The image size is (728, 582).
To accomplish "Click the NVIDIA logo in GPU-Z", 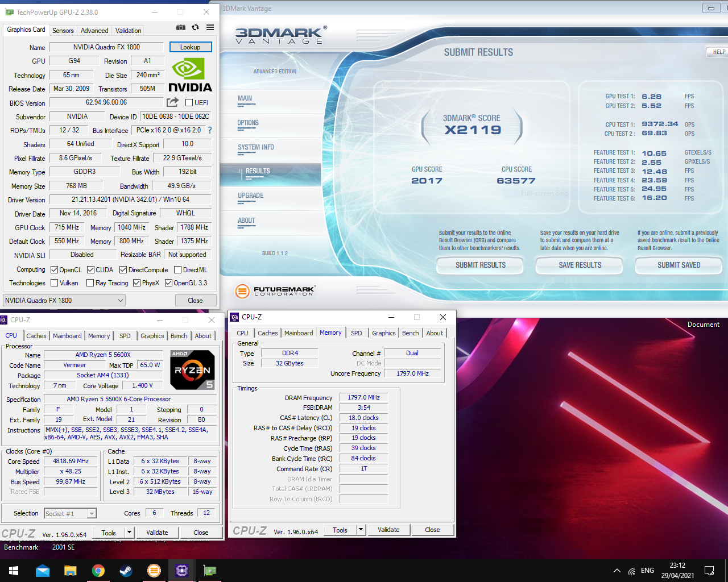I will click(x=190, y=75).
